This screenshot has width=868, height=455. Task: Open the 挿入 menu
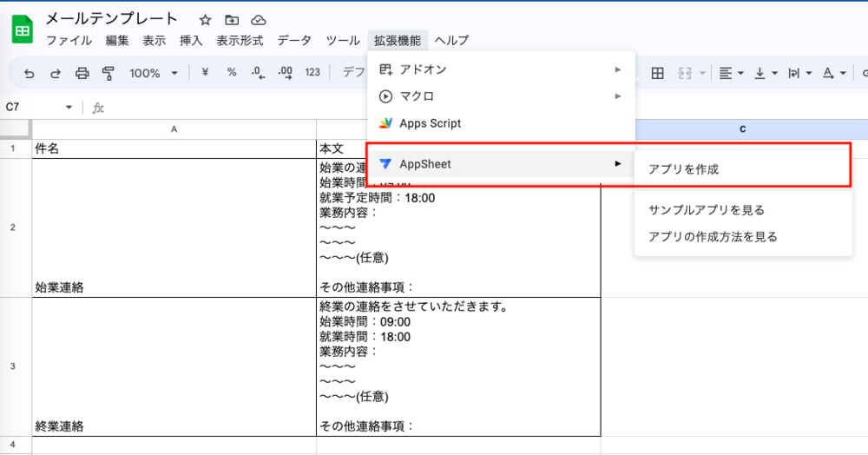(191, 41)
